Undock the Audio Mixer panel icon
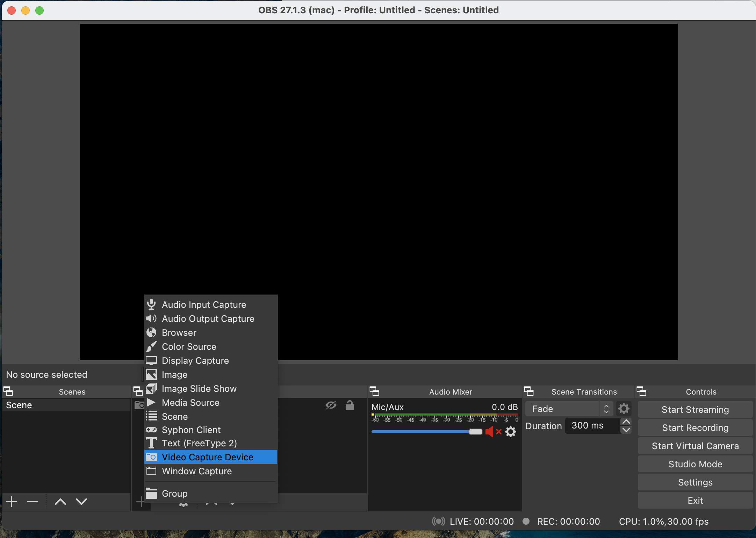Screen dimensions: 756x538 coord(374,391)
